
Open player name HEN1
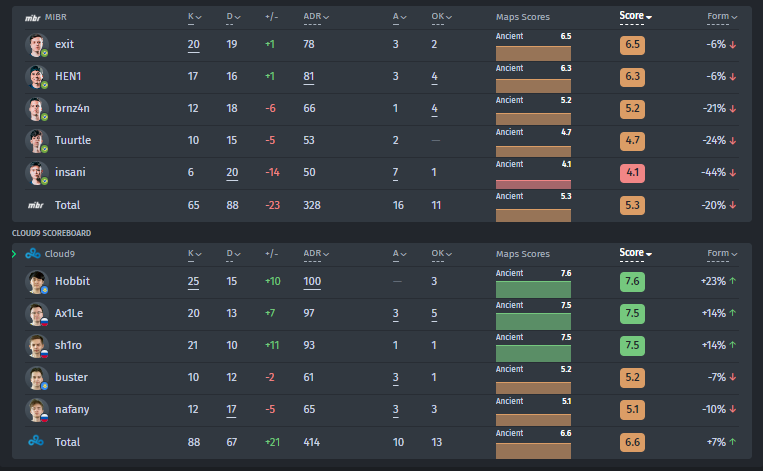[68, 76]
